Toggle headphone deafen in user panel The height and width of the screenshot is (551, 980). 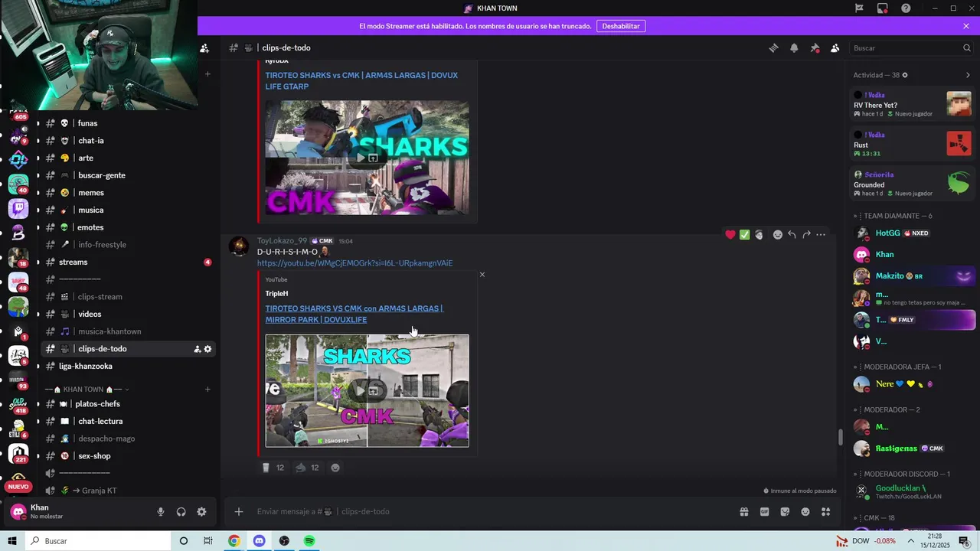[x=181, y=512]
